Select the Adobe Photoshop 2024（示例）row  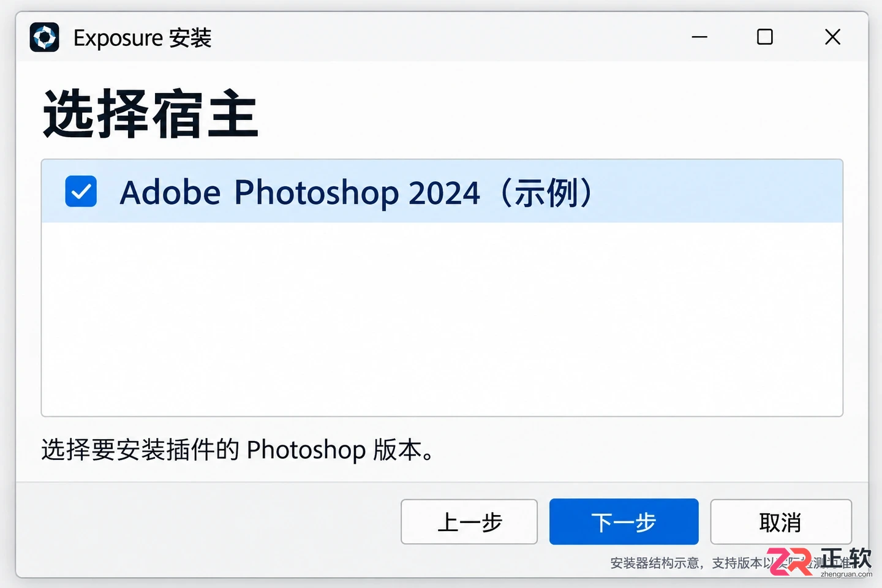[x=442, y=191]
